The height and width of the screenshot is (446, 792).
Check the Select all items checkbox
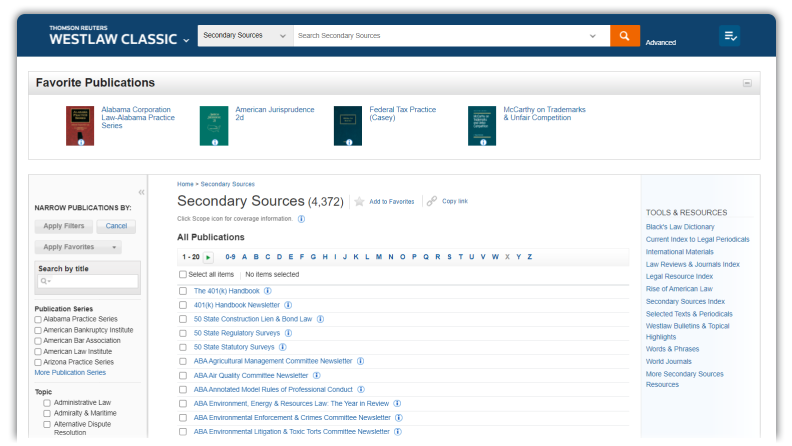(183, 274)
